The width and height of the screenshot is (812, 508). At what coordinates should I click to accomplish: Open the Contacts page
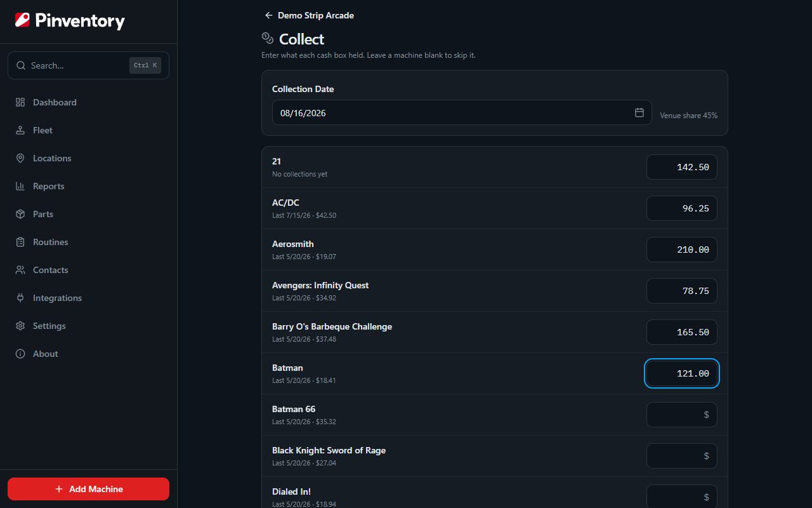click(88, 270)
